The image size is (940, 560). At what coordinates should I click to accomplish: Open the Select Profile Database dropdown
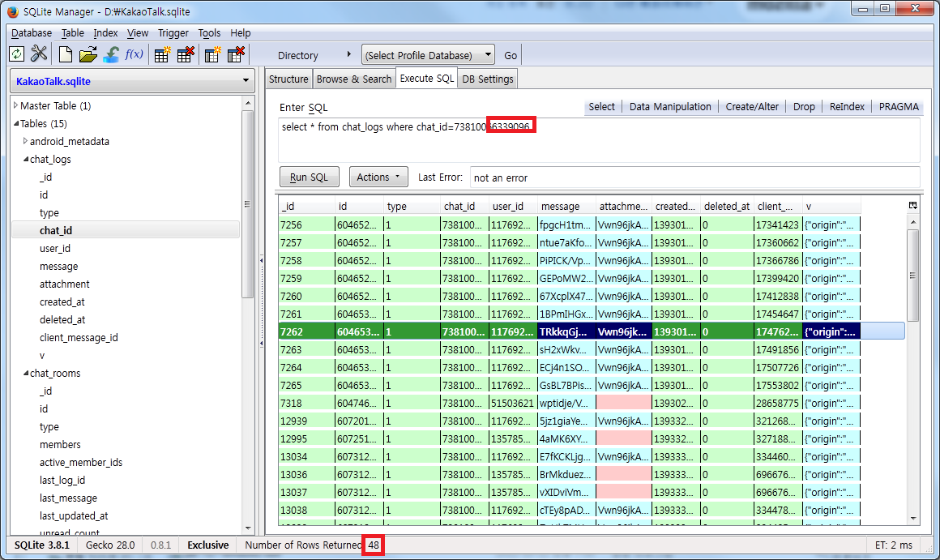coord(428,55)
